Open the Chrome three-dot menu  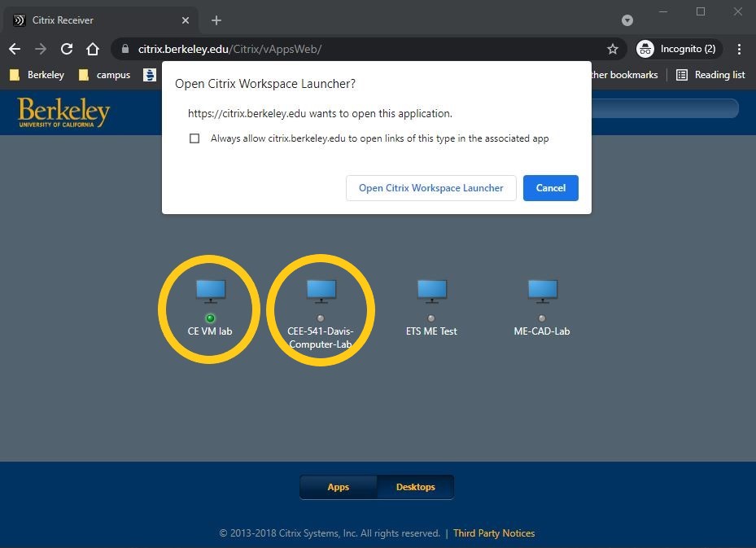[739, 49]
